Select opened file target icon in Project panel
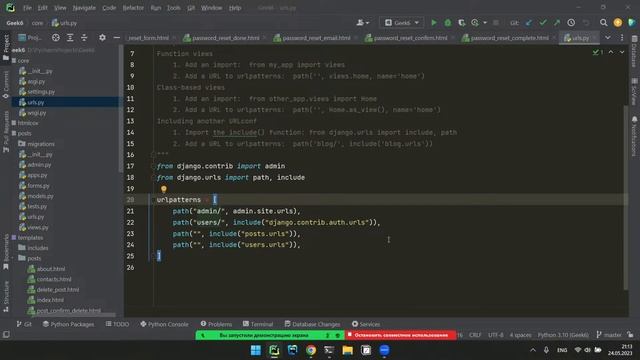The image size is (640, 360). point(56,38)
